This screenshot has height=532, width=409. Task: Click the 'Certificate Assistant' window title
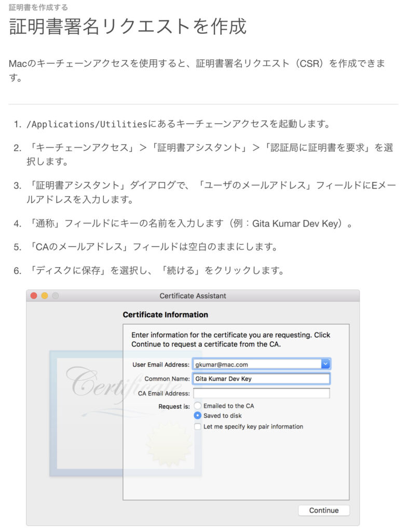(x=193, y=296)
